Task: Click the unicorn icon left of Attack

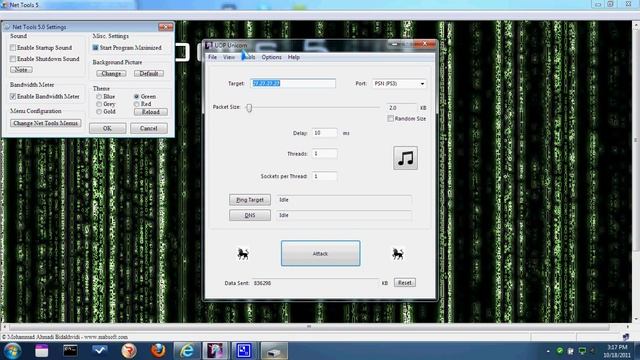Action: pyautogui.click(x=243, y=254)
